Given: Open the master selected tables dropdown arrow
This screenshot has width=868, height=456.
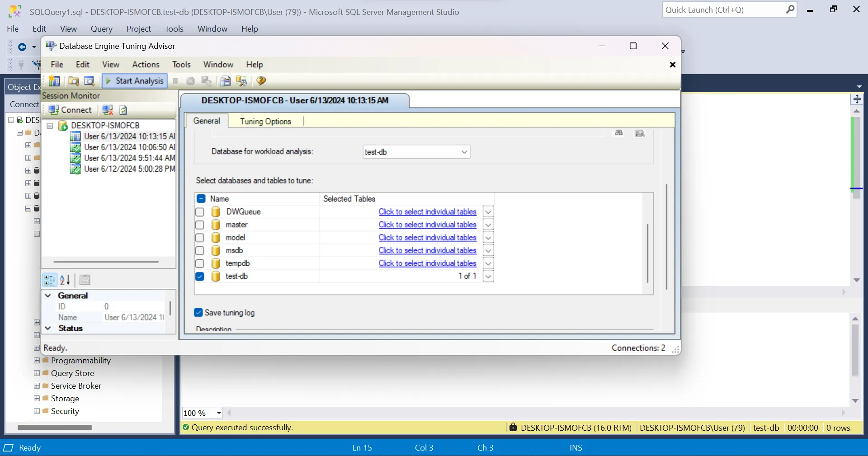Looking at the screenshot, I should 488,225.
